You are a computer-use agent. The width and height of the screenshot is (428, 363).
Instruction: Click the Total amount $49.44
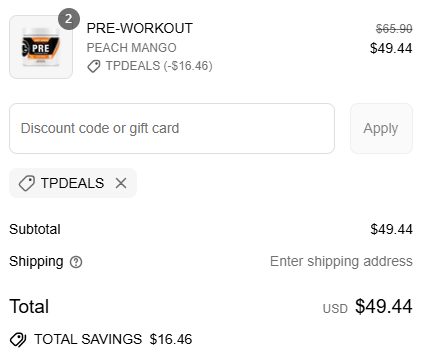[384, 306]
